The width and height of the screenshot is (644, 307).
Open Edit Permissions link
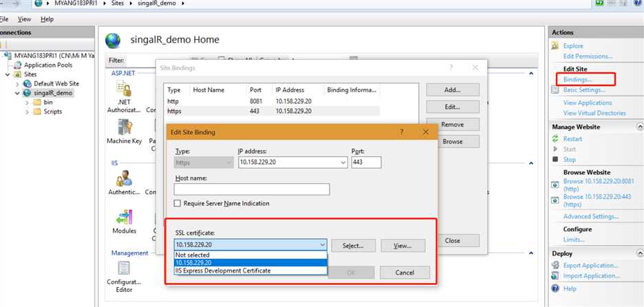(588, 56)
